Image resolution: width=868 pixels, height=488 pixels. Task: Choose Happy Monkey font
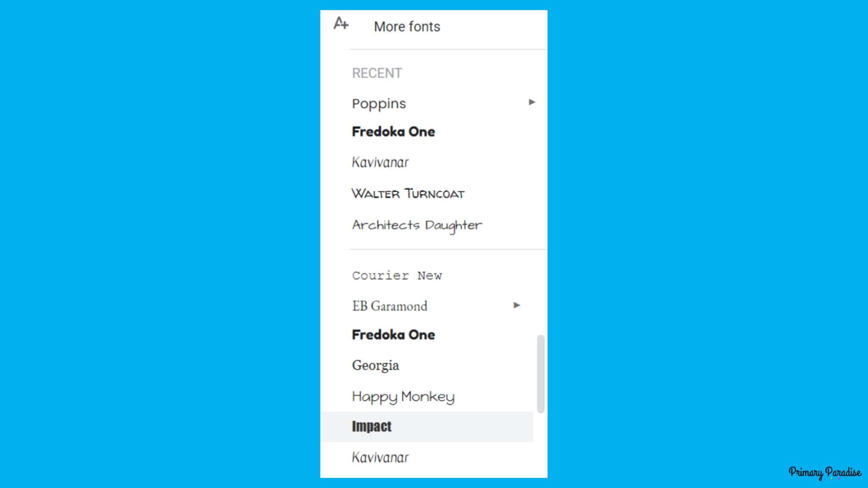point(403,396)
